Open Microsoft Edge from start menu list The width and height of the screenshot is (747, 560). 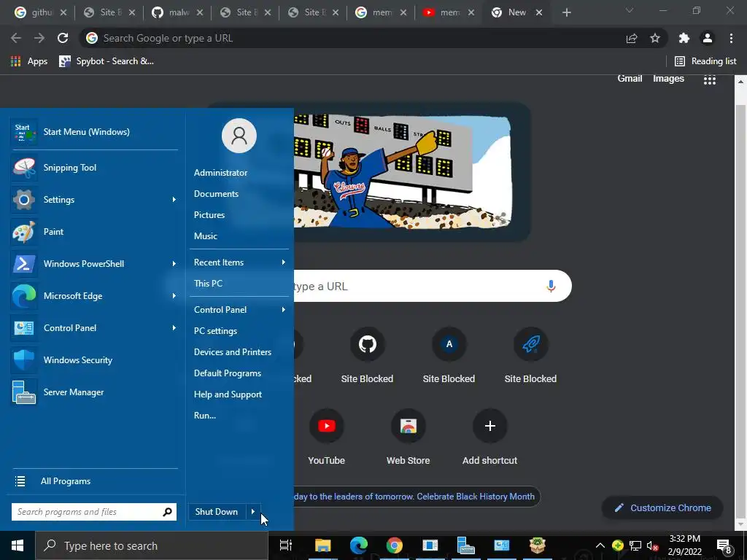(73, 296)
